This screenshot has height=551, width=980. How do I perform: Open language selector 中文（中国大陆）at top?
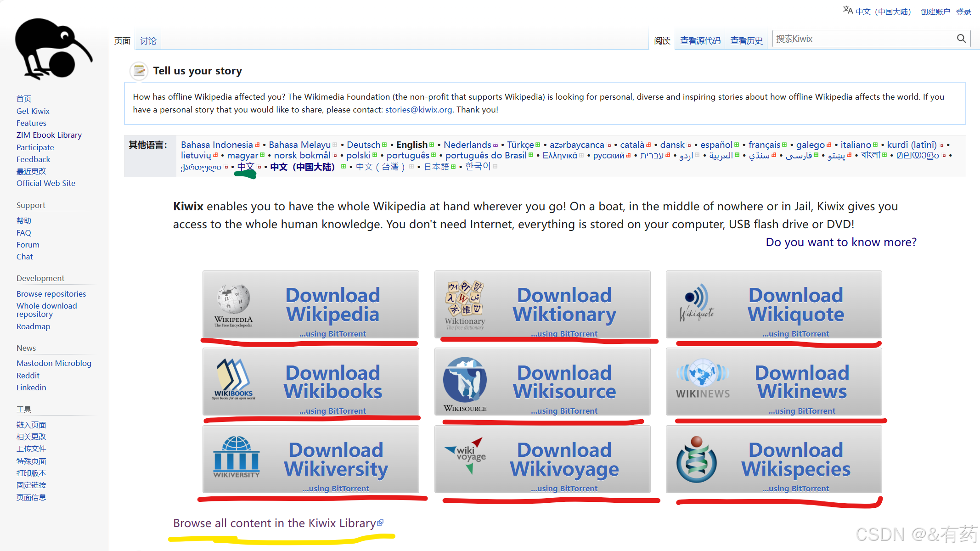pos(883,11)
